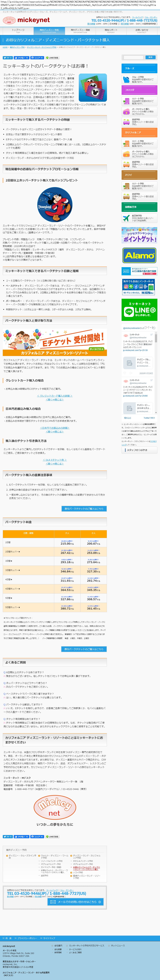Screen dimensions: 160x980
Task: Click the HOME breadcrumb link
Action: (x=5, y=47)
